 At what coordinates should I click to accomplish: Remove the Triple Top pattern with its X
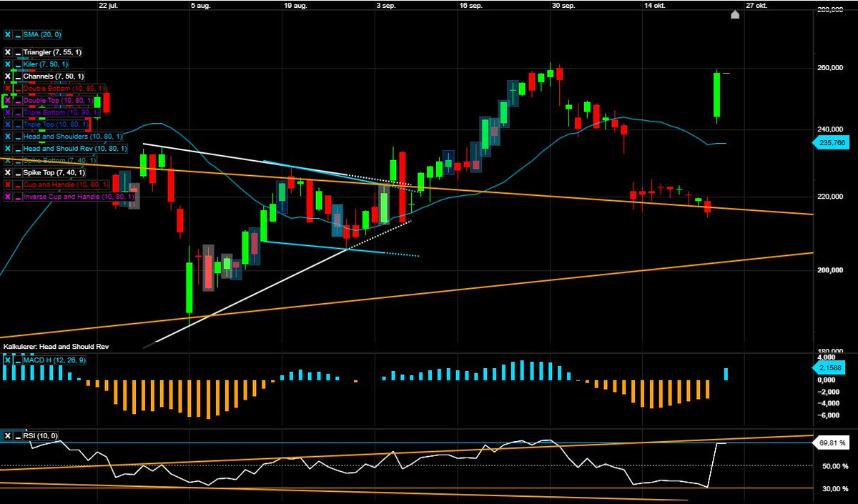[8, 124]
